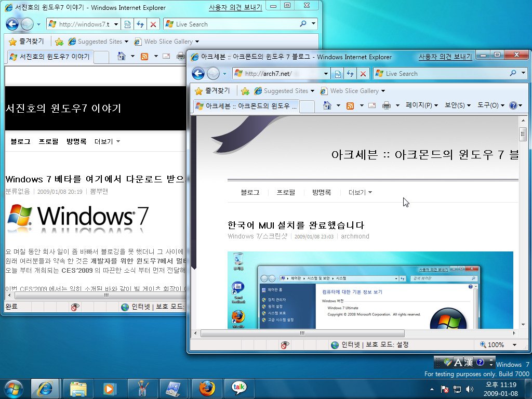Click Compatibility View icon in arch7.net window

coord(338,74)
